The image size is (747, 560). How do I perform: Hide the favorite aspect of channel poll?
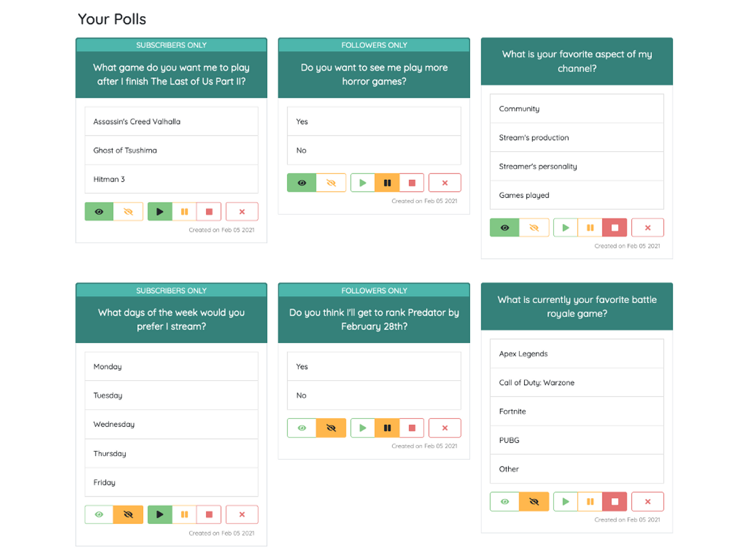533,228
